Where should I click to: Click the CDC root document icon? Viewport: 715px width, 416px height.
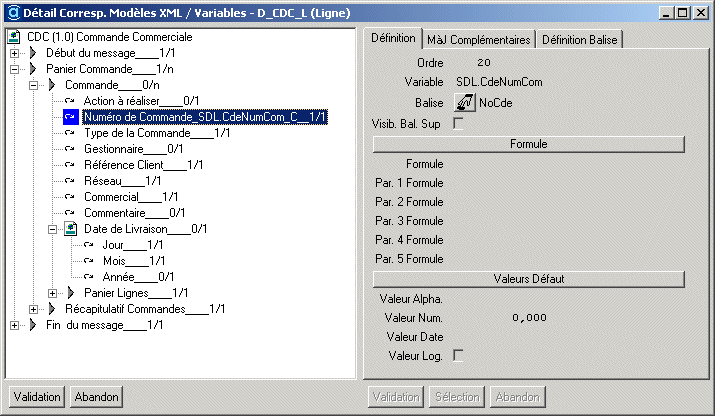pos(13,37)
